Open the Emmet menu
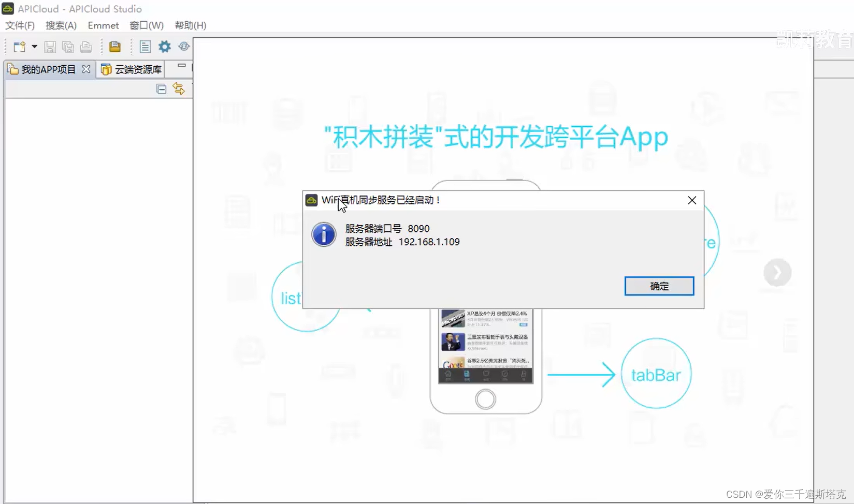Screen dimensions: 854x504 (x=103, y=25)
